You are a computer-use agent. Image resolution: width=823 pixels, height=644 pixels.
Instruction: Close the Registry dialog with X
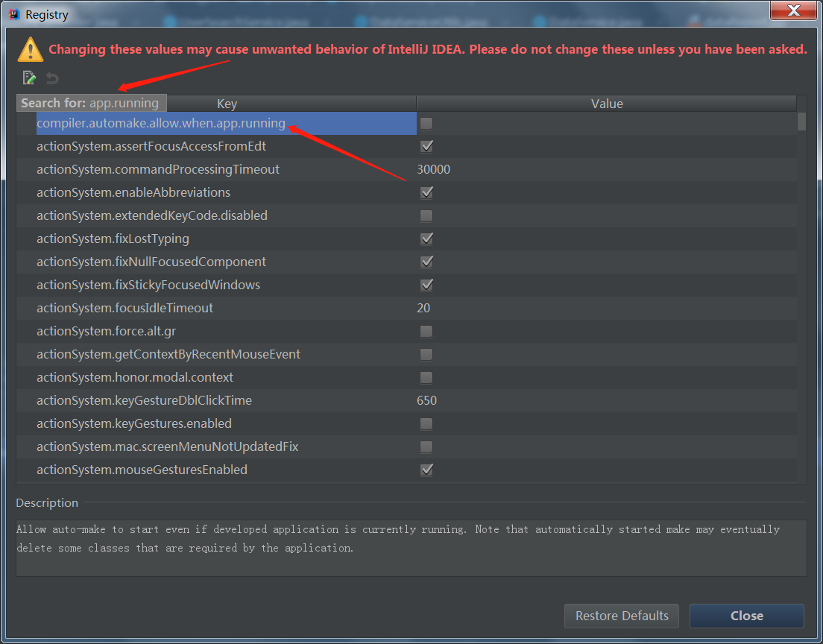click(793, 10)
